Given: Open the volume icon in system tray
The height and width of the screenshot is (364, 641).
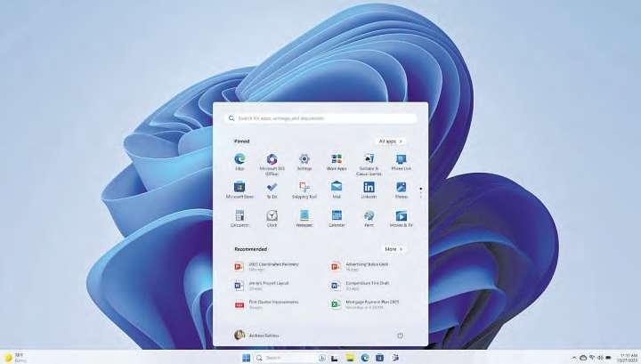Looking at the screenshot, I should point(600,358).
